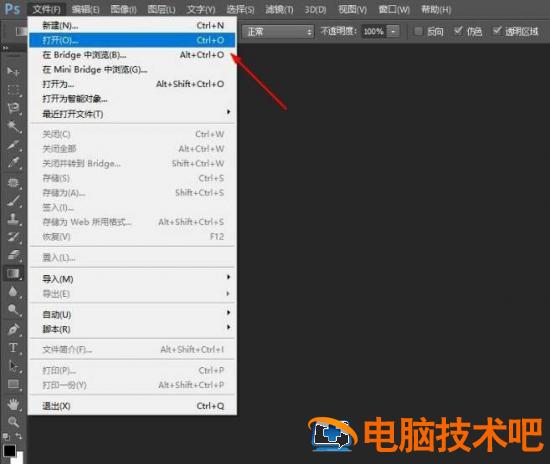Select the Crop tool
The height and width of the screenshot is (464, 550).
[x=13, y=144]
